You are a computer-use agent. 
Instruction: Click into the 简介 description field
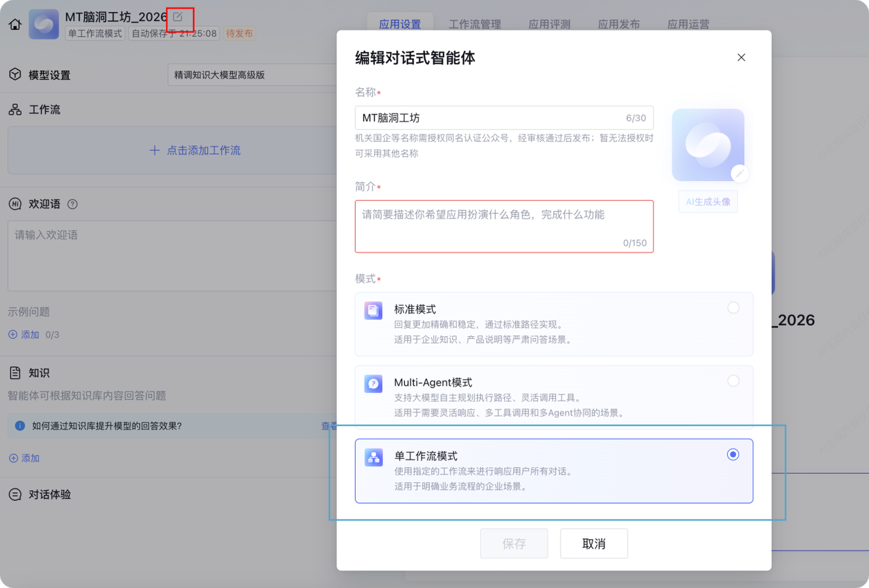click(x=504, y=226)
